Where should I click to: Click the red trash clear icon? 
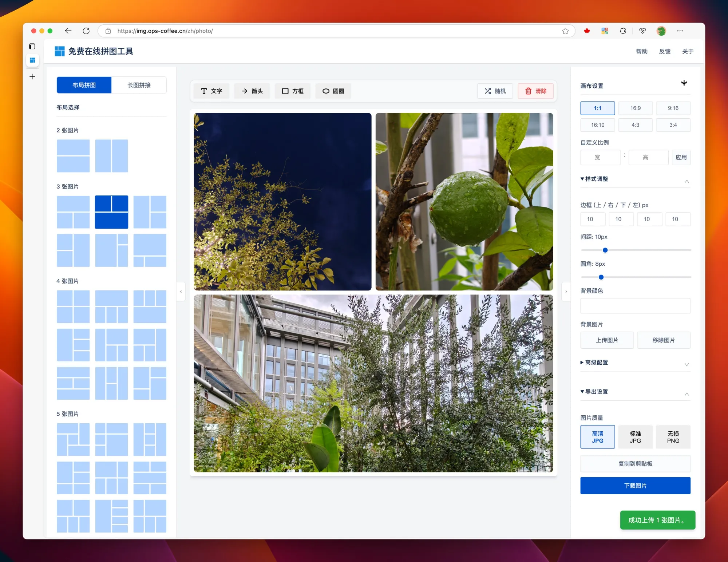coord(528,91)
